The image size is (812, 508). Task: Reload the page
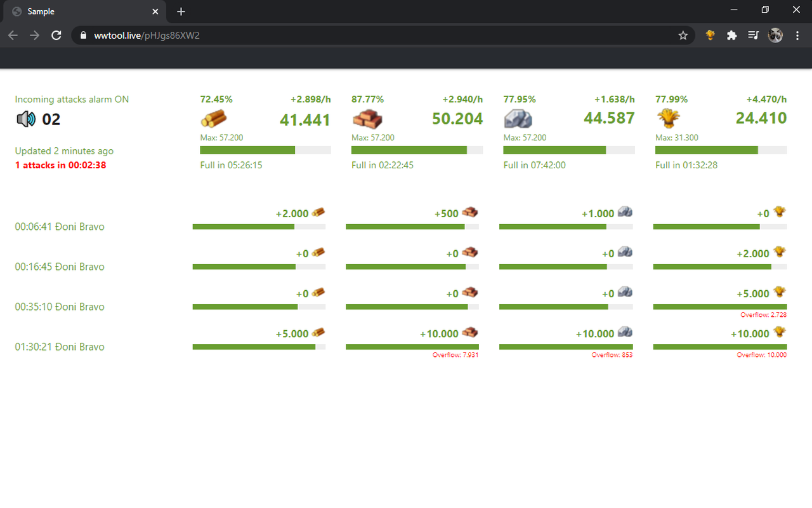pyautogui.click(x=56, y=36)
